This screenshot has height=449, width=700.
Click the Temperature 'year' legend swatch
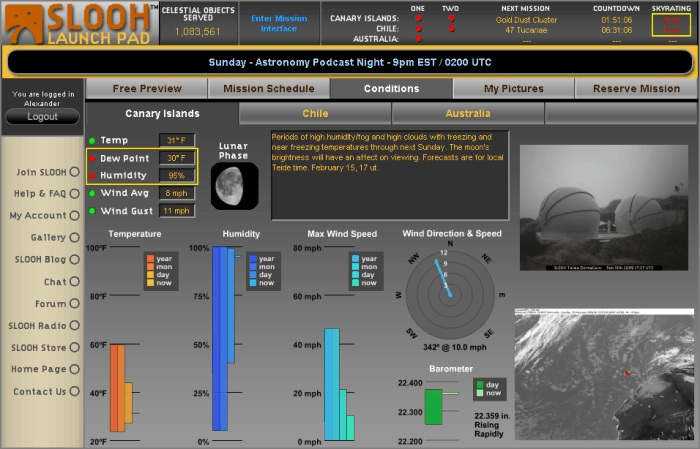[150, 258]
